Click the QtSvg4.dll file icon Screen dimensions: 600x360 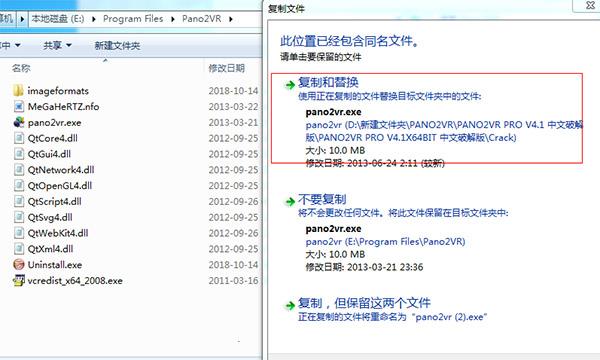coord(19,217)
